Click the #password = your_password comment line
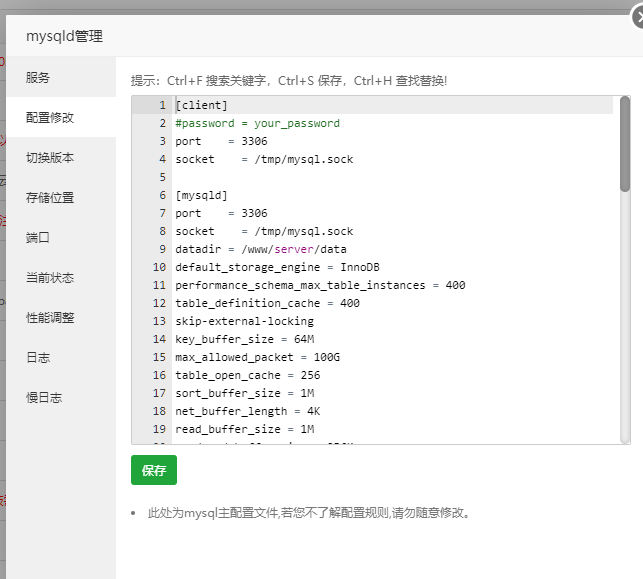The width and height of the screenshot is (643, 579). pyautogui.click(x=258, y=123)
